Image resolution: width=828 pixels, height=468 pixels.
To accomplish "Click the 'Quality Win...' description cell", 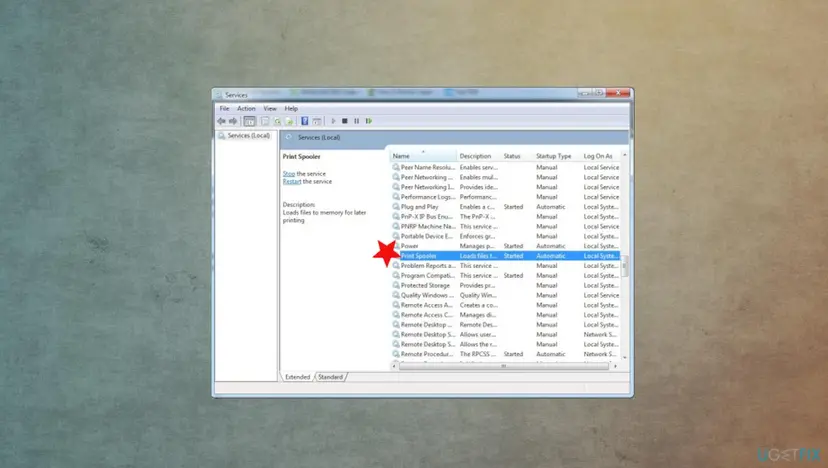I will 477,295.
